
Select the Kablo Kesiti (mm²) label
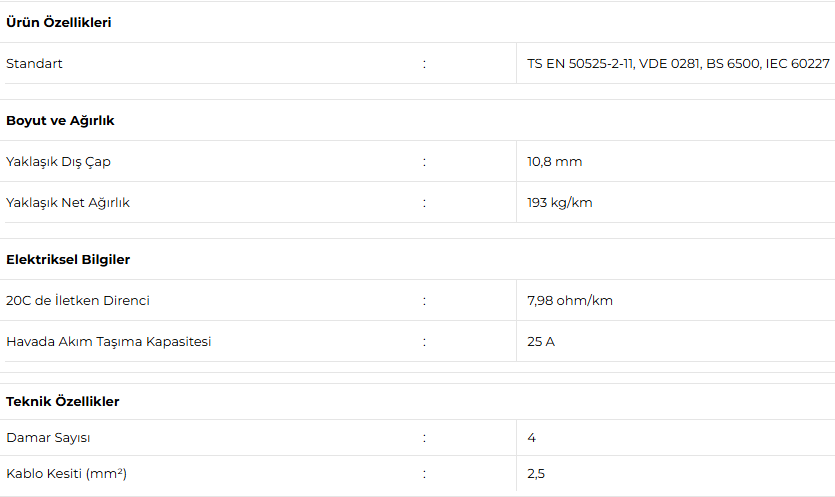66,473
